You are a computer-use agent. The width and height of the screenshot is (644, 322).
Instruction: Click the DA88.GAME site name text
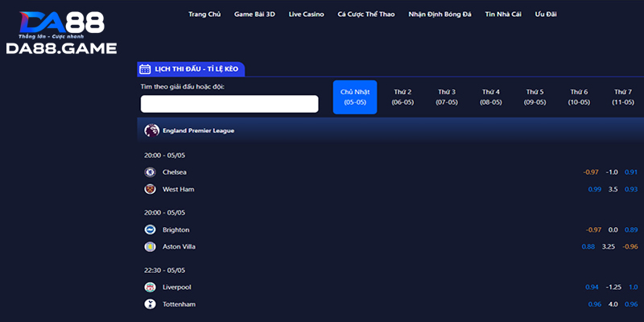point(62,48)
